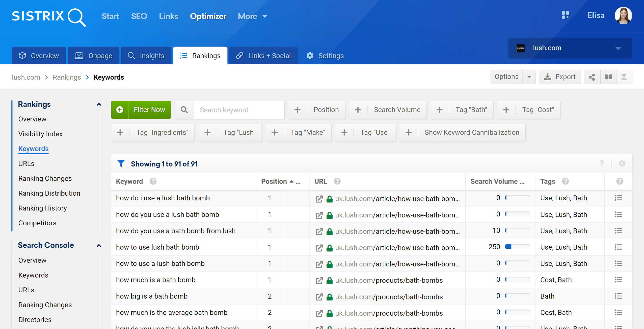Add the Tag "Lush" filter
Image resolution: width=644 pixels, height=329 pixels.
coord(230,133)
